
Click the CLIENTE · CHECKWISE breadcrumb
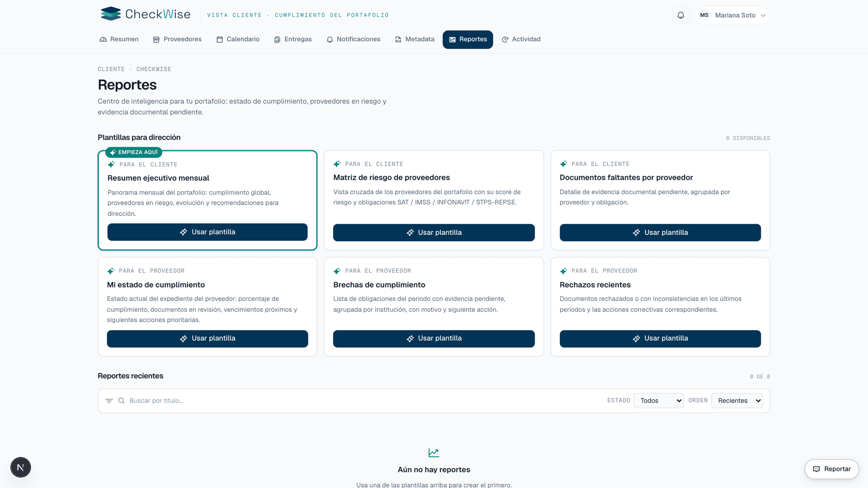pos(134,69)
